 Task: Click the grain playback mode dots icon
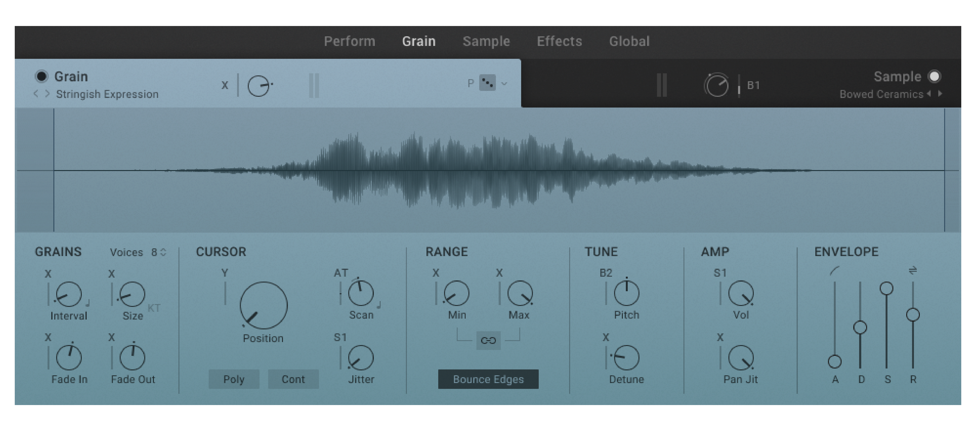[x=487, y=82]
